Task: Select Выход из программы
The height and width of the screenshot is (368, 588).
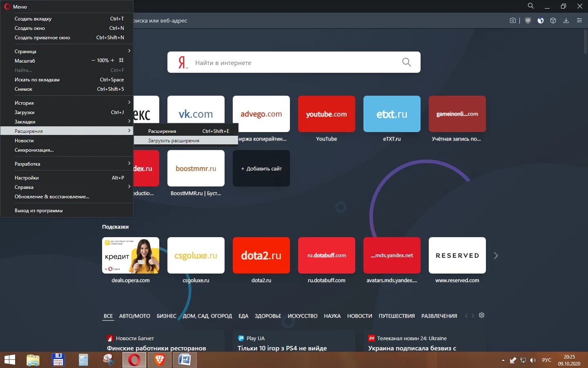Action: (67, 210)
